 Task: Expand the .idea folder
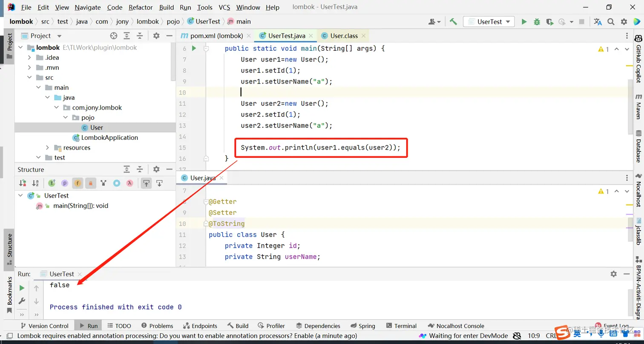point(29,58)
